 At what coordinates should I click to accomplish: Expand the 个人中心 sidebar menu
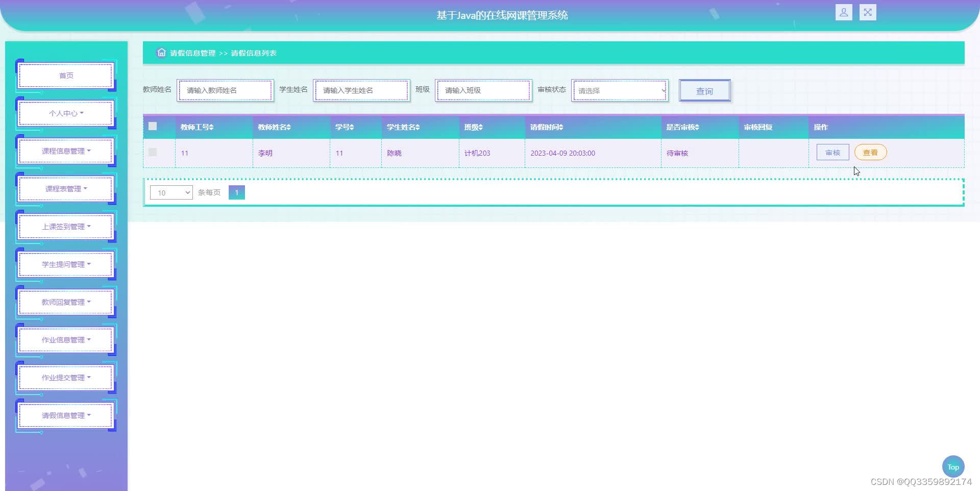point(66,113)
